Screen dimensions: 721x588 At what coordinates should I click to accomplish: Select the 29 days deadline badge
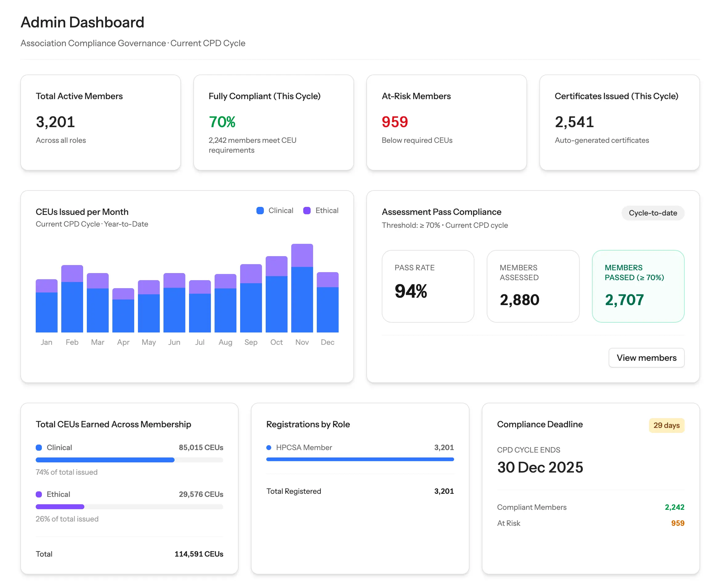pos(666,425)
